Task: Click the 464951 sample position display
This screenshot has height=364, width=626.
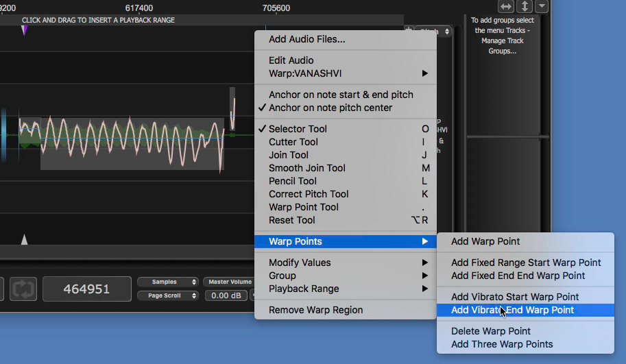Action: (86, 289)
